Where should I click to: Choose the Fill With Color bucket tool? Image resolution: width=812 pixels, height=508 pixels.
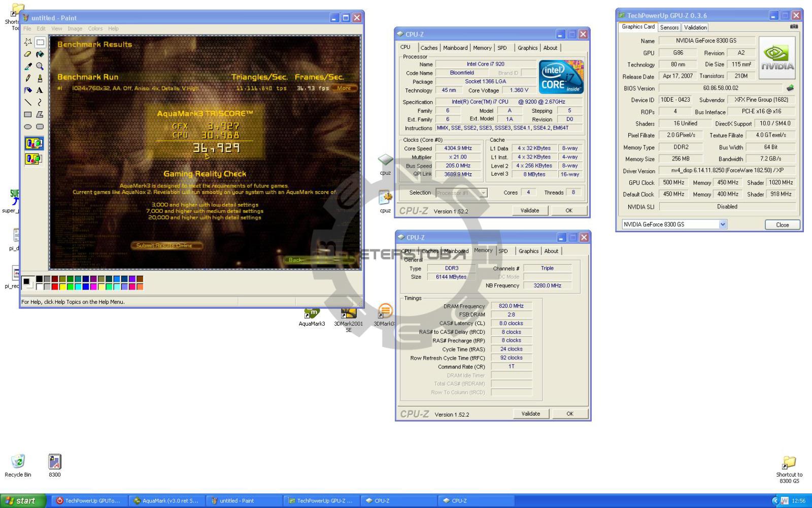pos(40,54)
